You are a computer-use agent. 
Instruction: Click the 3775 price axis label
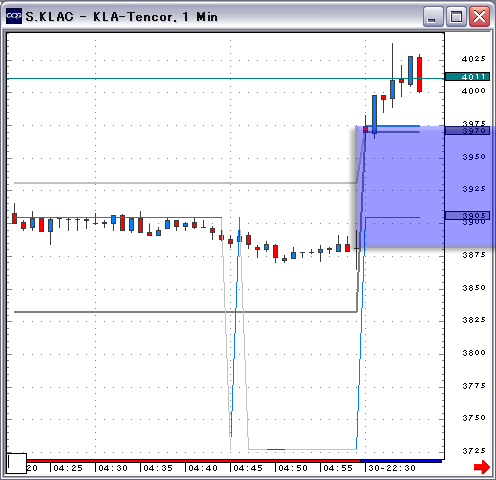pos(473,386)
